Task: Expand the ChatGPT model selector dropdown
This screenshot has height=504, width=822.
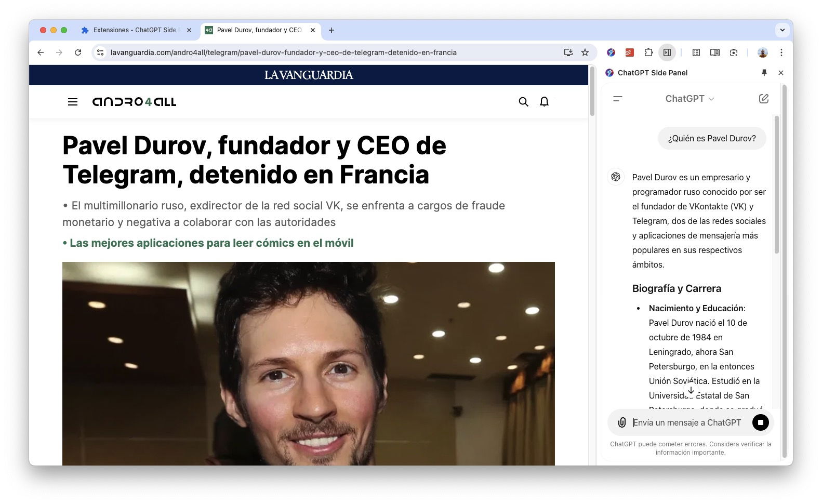Action: tap(690, 99)
